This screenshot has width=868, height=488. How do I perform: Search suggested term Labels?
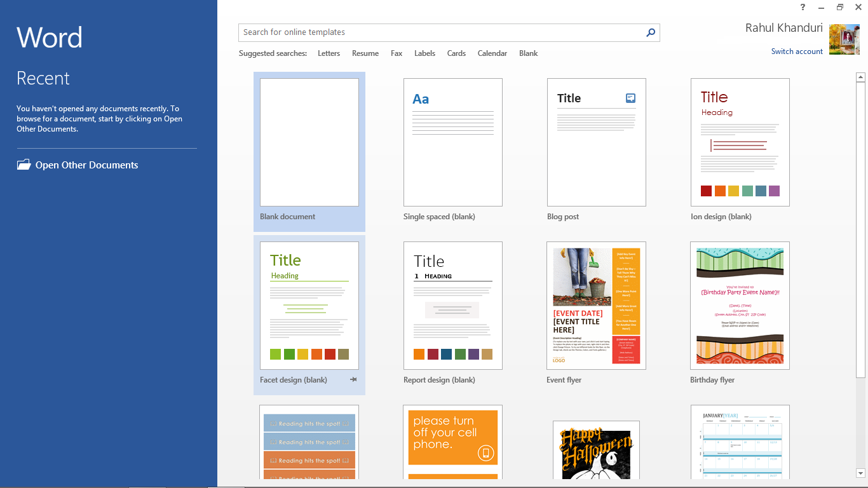[424, 53]
